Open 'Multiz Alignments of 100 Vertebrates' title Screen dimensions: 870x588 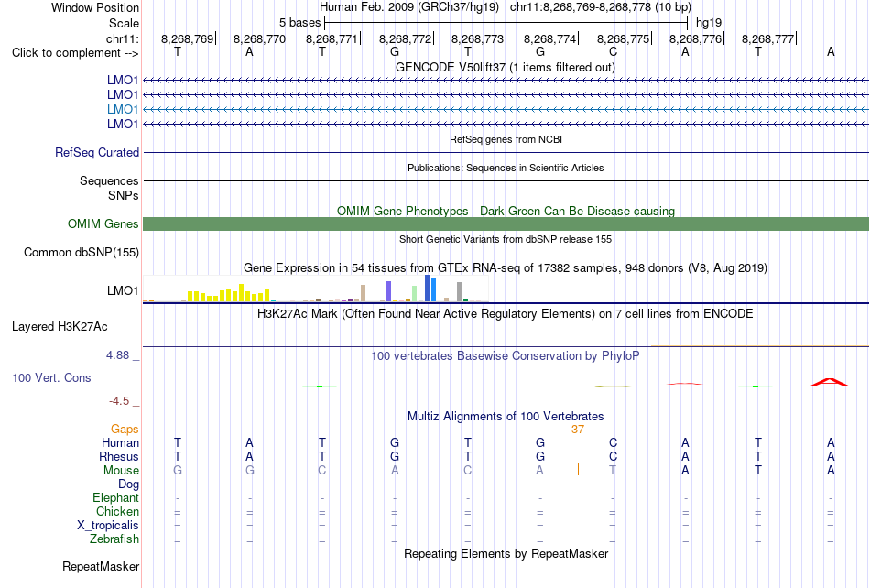[506, 416]
